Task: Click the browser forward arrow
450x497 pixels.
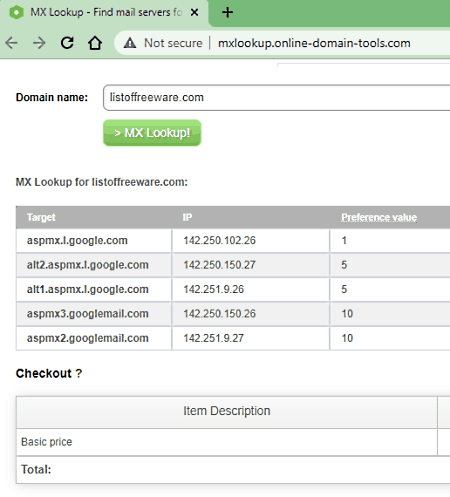Action: (39, 43)
